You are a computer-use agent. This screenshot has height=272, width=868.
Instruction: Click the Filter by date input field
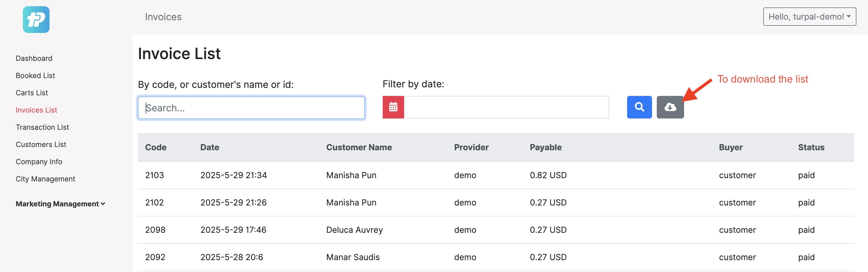click(506, 107)
